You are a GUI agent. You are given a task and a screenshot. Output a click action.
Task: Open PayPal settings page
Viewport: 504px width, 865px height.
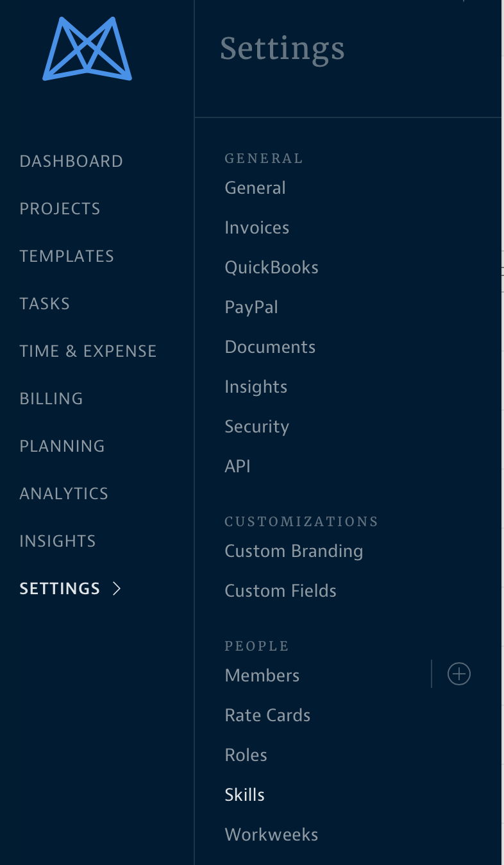pyautogui.click(x=251, y=307)
